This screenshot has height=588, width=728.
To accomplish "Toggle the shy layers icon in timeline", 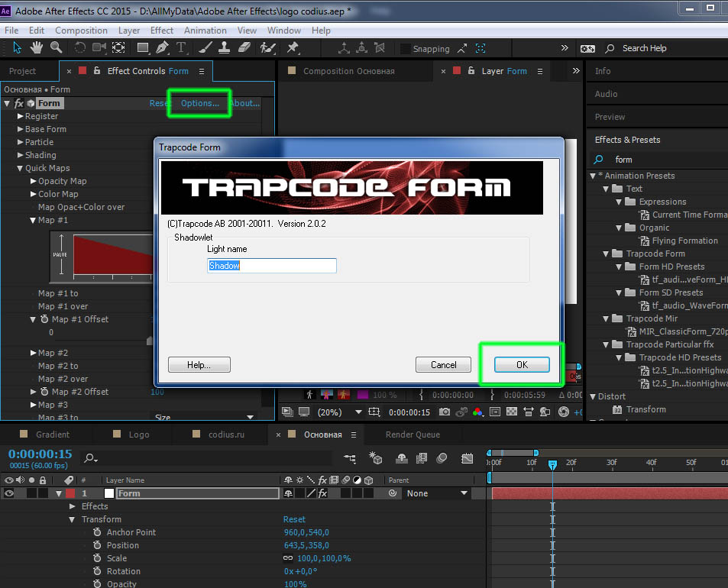I will tap(402, 458).
